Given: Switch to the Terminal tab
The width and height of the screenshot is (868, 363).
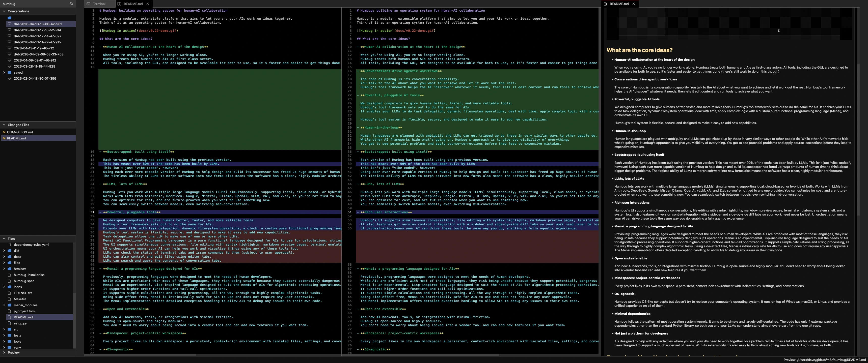Looking at the screenshot, I should [x=99, y=4].
